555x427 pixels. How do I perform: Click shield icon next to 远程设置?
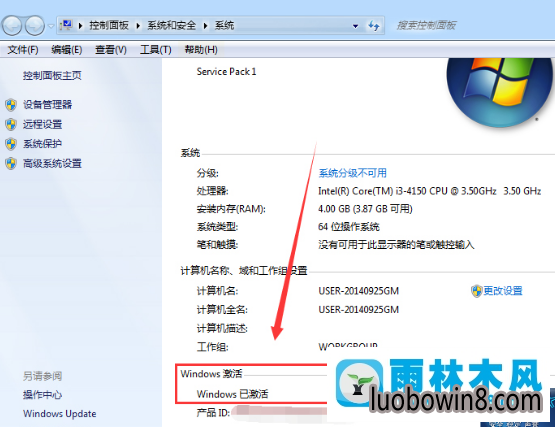click(11, 124)
